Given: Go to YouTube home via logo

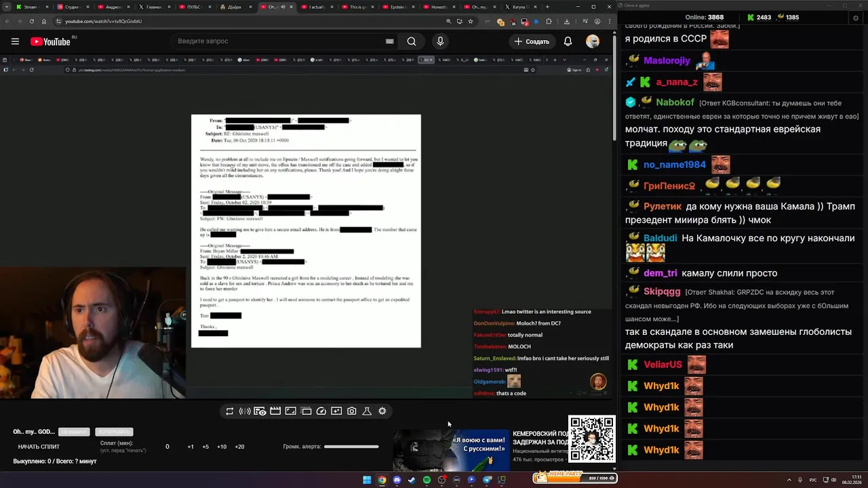Looking at the screenshot, I should pos(52,41).
